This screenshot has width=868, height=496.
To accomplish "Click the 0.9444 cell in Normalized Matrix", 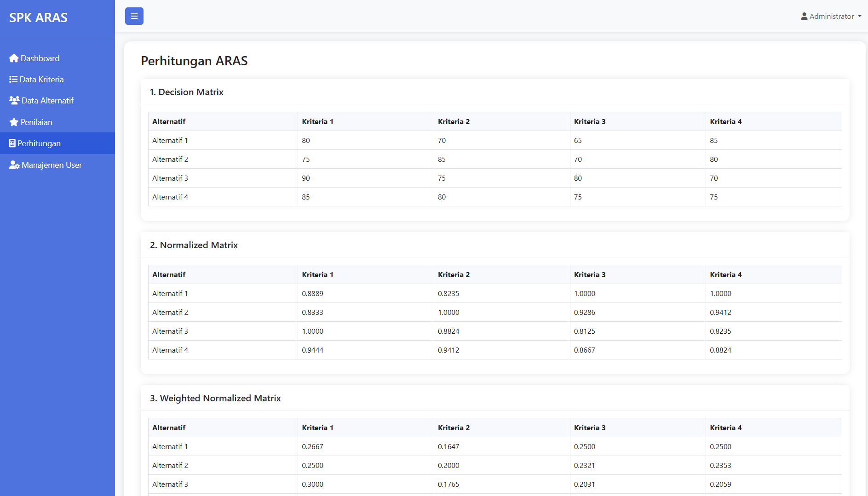I will click(366, 350).
